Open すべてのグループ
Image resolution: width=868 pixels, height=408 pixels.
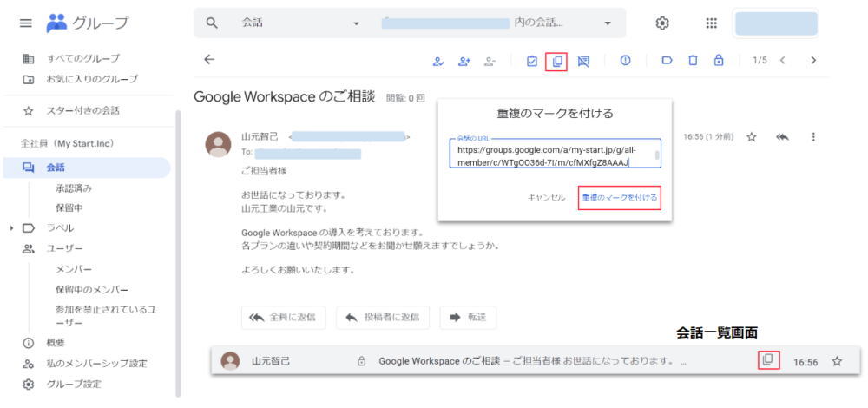[x=83, y=58]
